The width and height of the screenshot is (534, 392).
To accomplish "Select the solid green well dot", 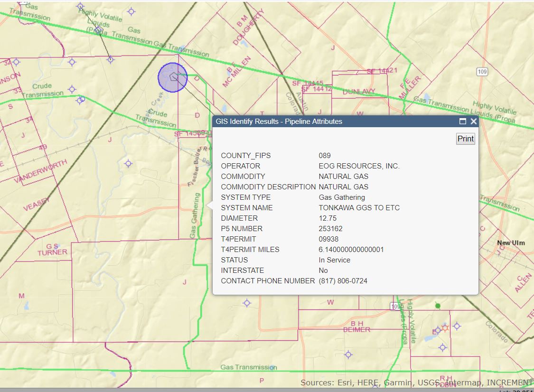I will pyautogui.click(x=438, y=306).
